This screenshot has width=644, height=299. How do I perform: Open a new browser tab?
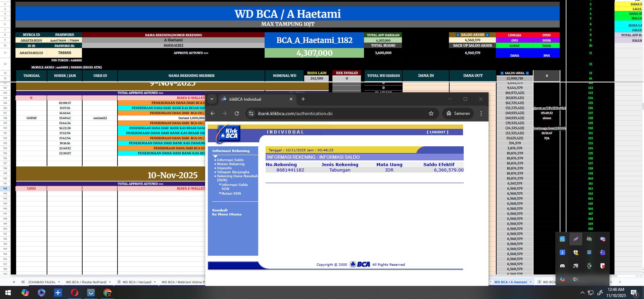tap(303, 99)
